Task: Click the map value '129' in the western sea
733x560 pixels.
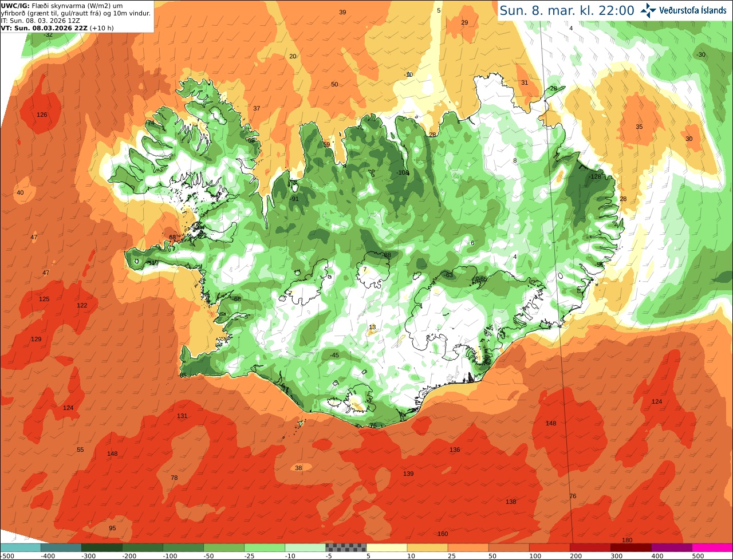Action: click(x=36, y=339)
